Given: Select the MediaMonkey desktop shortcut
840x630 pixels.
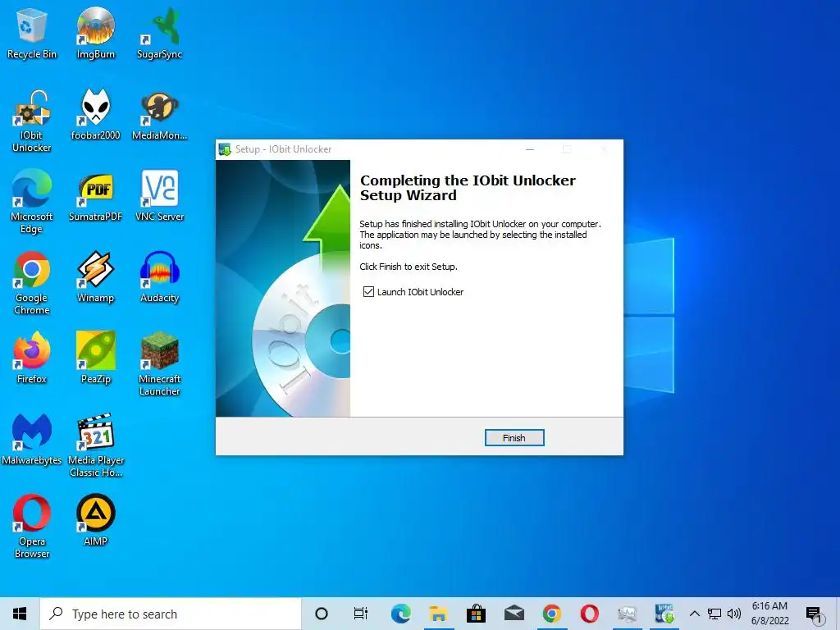Looking at the screenshot, I should (159, 115).
